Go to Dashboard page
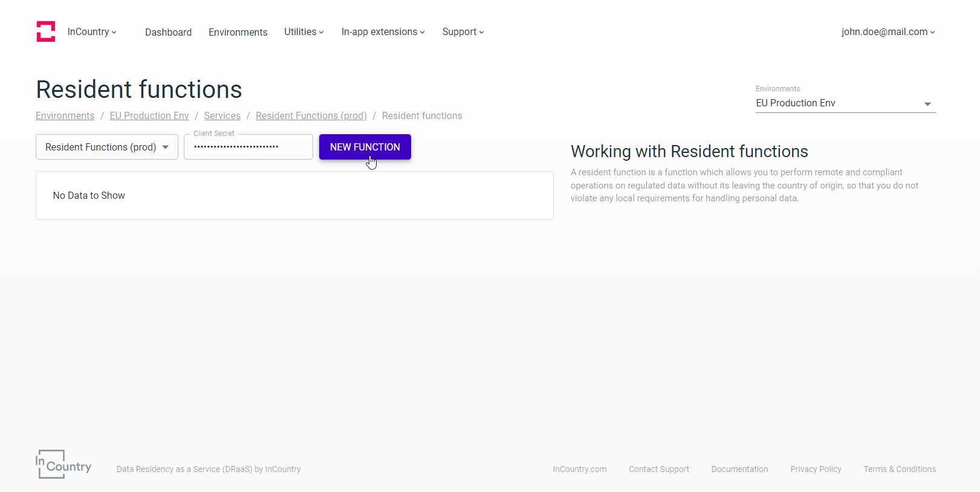This screenshot has width=980, height=492. coord(168,32)
